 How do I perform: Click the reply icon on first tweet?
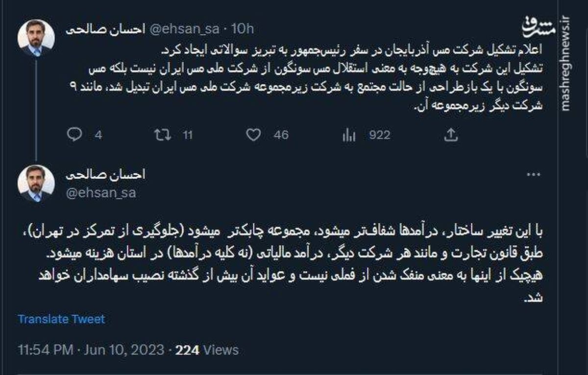[74, 134]
